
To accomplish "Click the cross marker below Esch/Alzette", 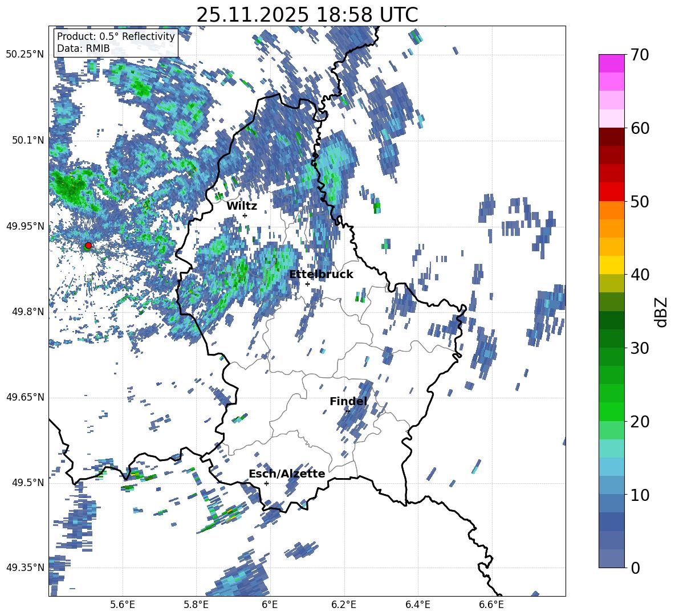I will [x=266, y=483].
